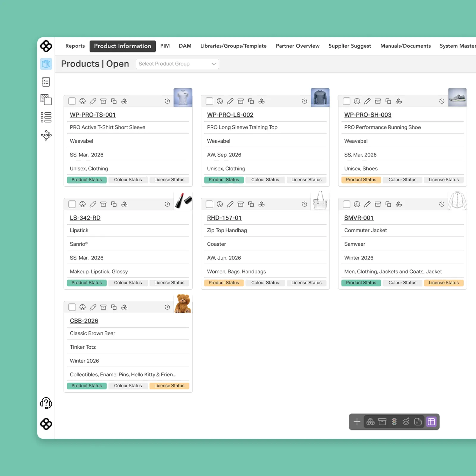View history of the WP-PRO-TS-001 card

pyautogui.click(x=167, y=101)
